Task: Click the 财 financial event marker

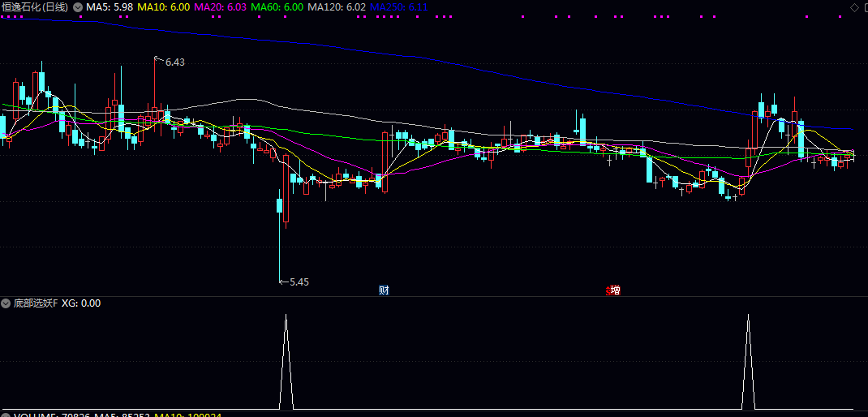Action: [384, 290]
